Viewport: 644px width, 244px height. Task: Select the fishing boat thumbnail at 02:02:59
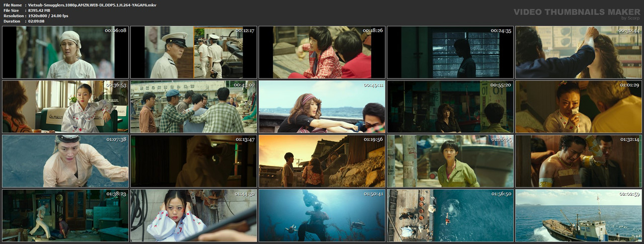click(579, 215)
